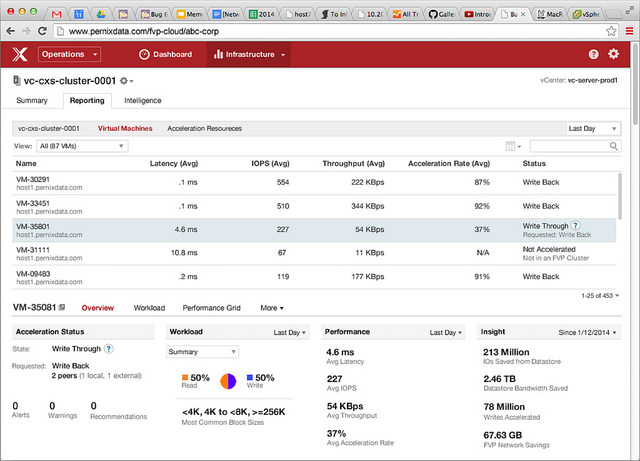Open the help question mark icon in header
640x461 pixels.
pos(593,54)
